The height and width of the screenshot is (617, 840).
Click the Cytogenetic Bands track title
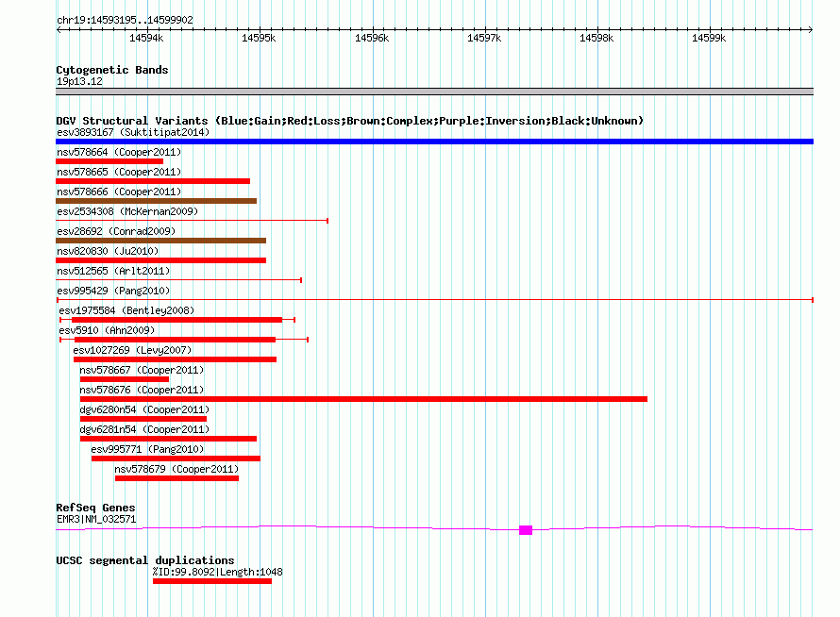[x=112, y=70]
